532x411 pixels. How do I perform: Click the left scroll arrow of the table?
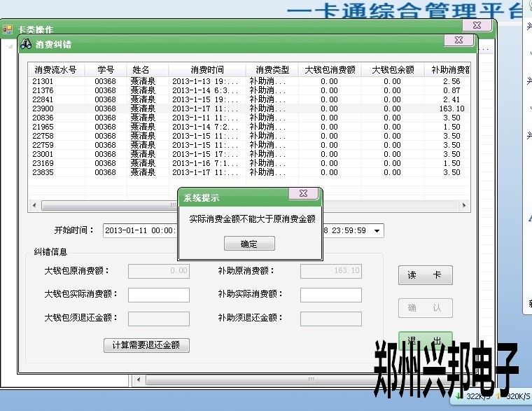coord(34,206)
